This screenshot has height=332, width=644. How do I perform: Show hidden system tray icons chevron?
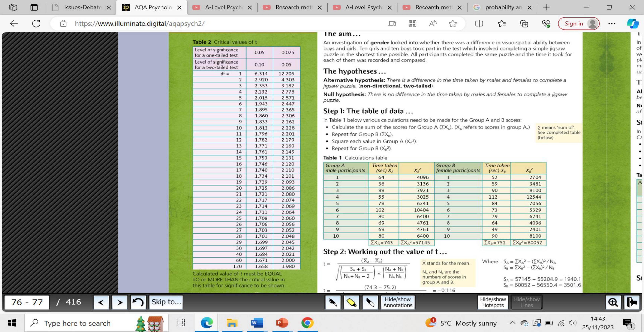pos(512,323)
